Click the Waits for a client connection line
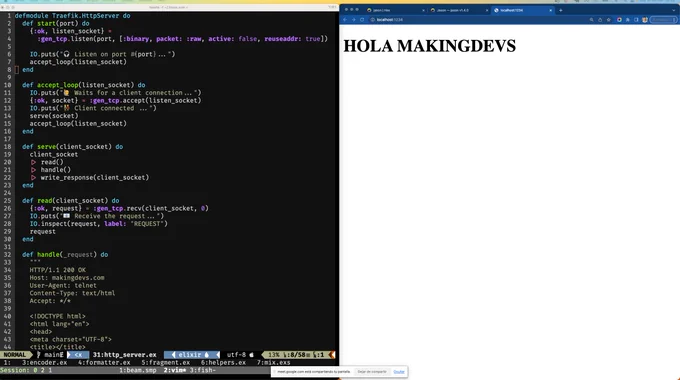This screenshot has height=380, width=680. 115,93
